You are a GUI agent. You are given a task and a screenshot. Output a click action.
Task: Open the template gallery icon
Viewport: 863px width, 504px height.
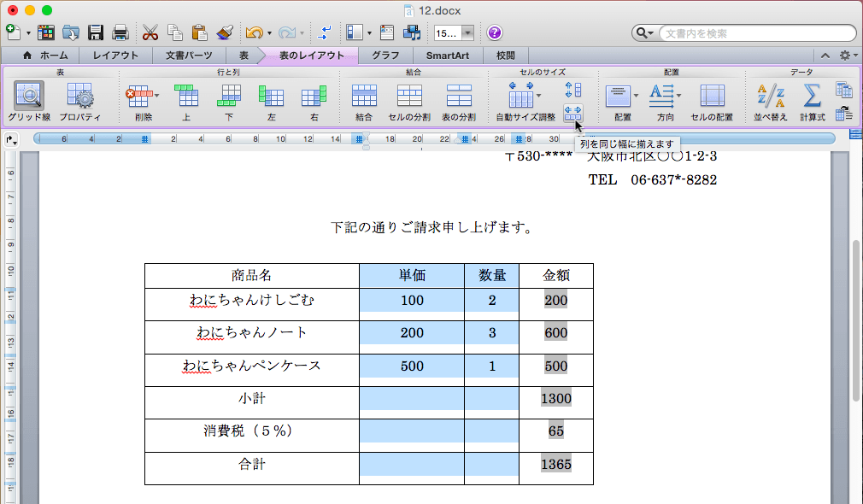pyautogui.click(x=46, y=33)
